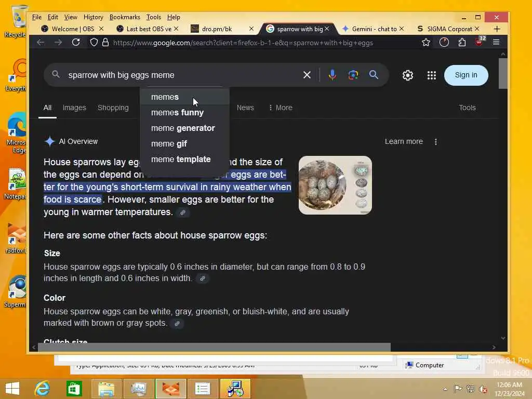This screenshot has height=399, width=532.
Task: Open the Bookmarks menu
Action: coord(125,17)
